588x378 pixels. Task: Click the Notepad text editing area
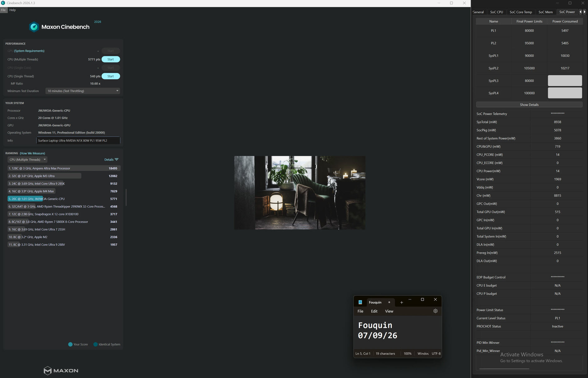tap(398, 332)
